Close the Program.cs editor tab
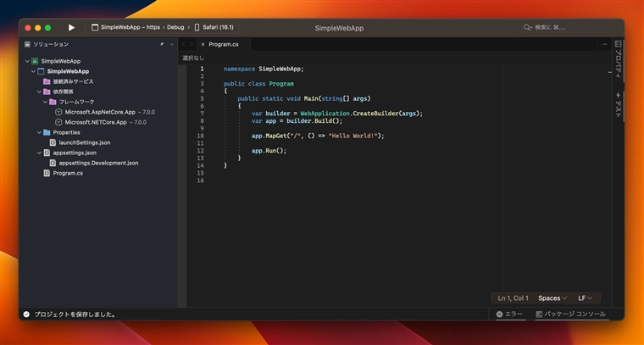 coord(203,44)
